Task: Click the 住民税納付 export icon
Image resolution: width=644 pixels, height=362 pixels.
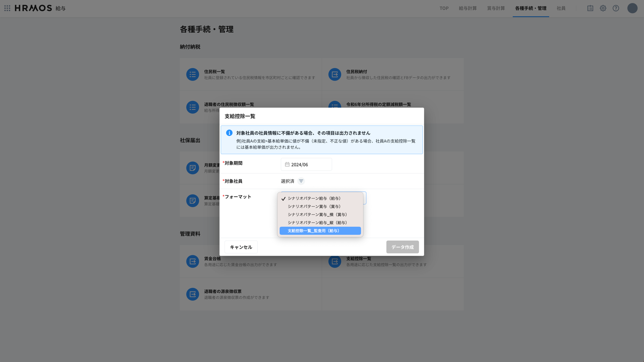Action: 334,74
